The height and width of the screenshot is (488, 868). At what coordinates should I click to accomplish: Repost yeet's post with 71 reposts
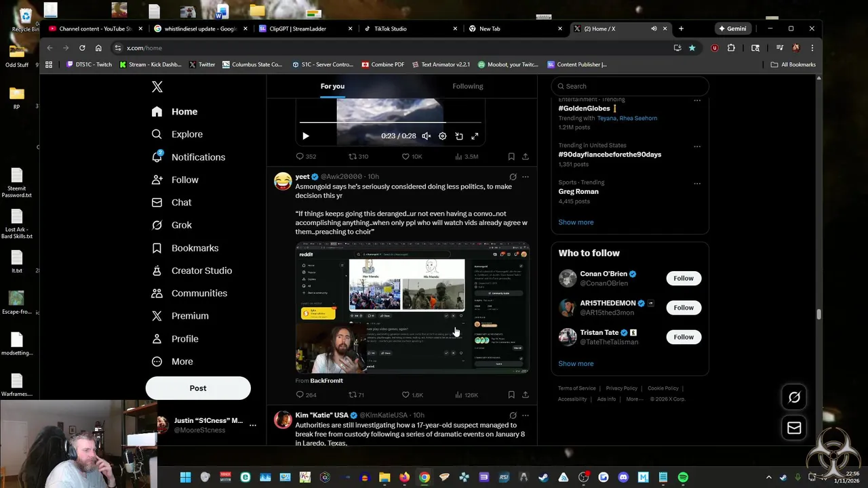(x=356, y=394)
